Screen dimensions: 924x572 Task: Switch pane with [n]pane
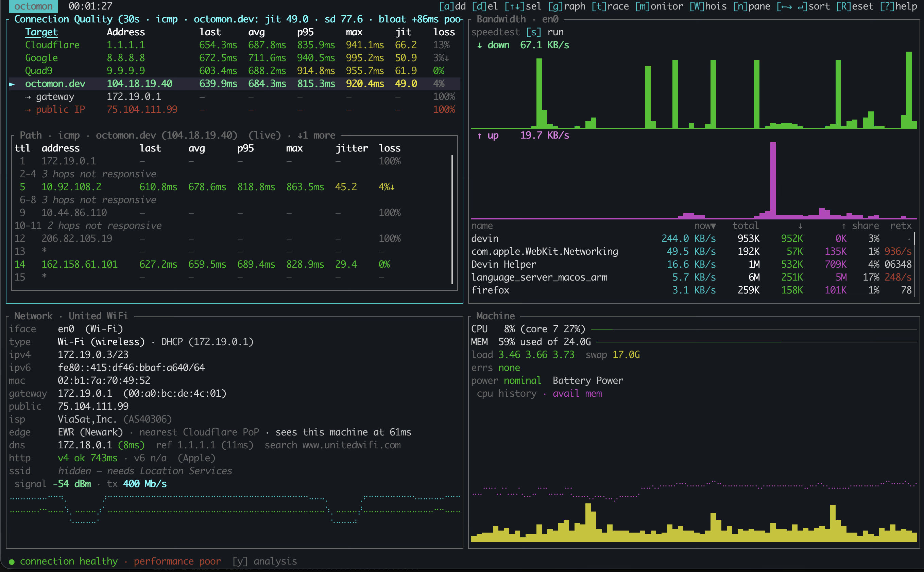click(751, 6)
